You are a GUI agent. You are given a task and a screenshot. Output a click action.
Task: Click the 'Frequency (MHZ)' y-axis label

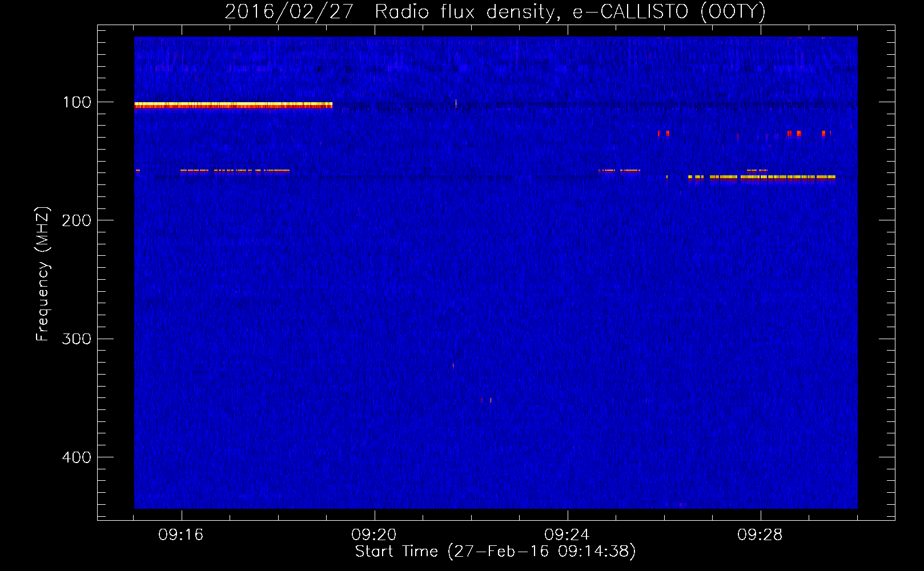point(42,274)
